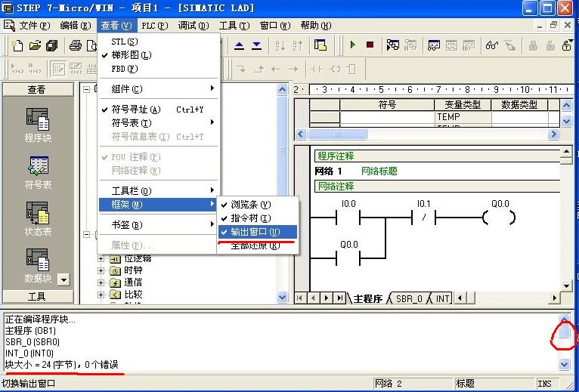The image size is (579, 392).
Task: Click the 工具 navigation bar button
Action: 38,296
